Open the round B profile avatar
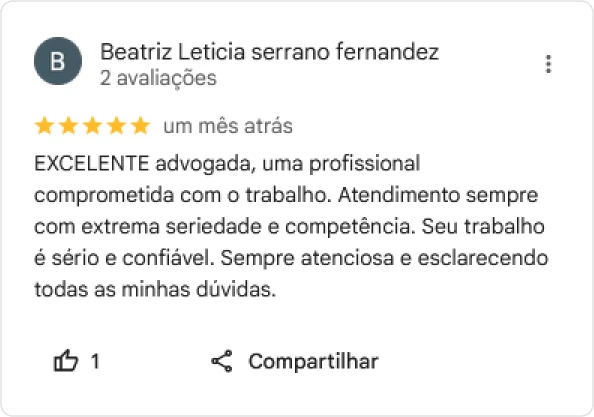 coord(58,61)
